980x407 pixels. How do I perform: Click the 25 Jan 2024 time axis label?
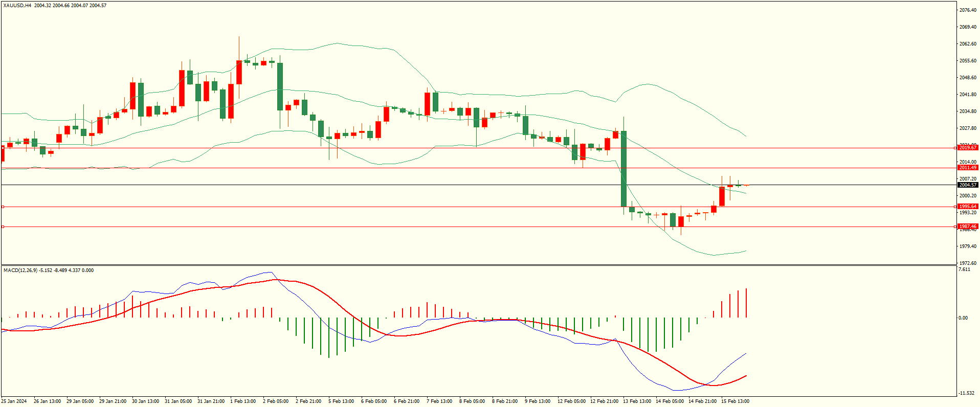click(x=14, y=401)
